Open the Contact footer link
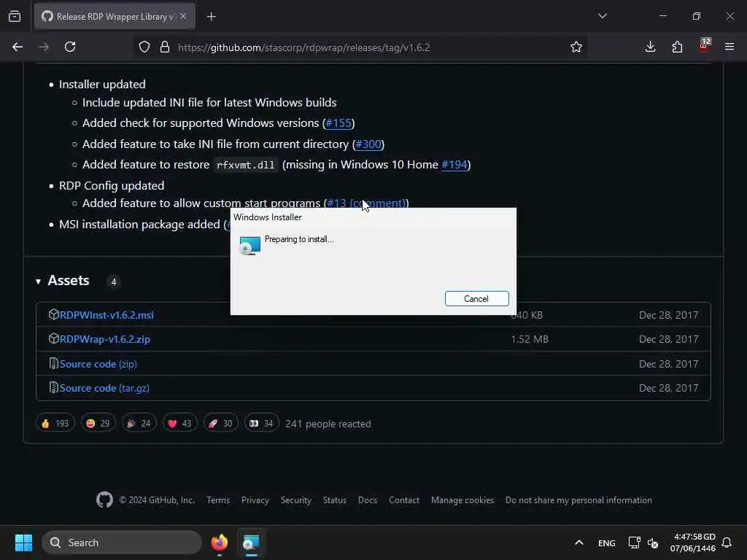This screenshot has width=747, height=560. coord(404,500)
